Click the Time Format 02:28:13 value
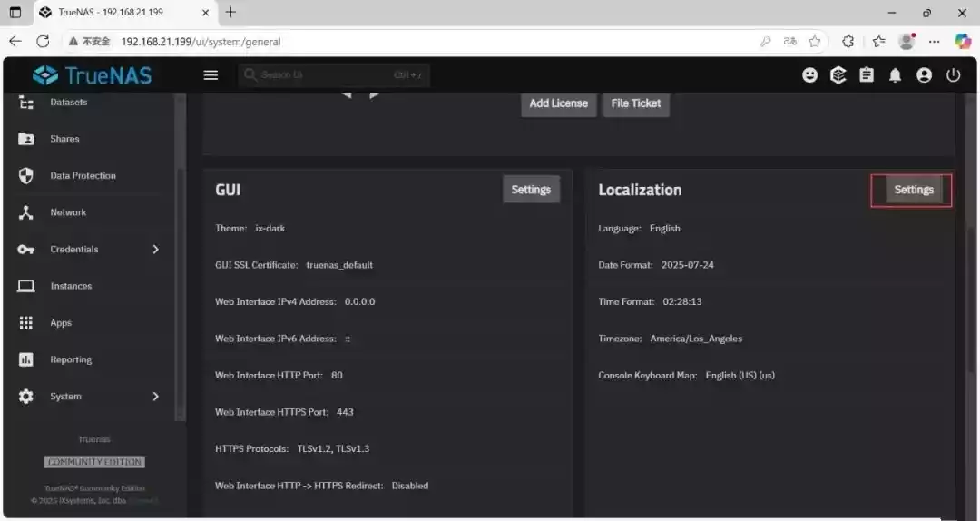 tap(682, 301)
